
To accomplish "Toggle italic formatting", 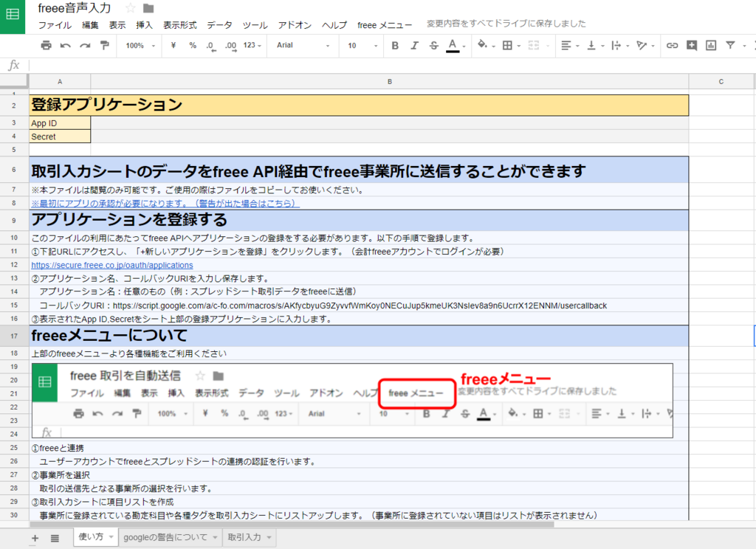I will pyautogui.click(x=414, y=45).
